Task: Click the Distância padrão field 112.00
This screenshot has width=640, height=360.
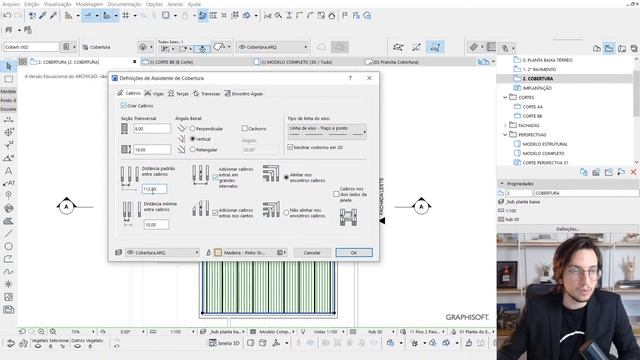Action: point(154,189)
